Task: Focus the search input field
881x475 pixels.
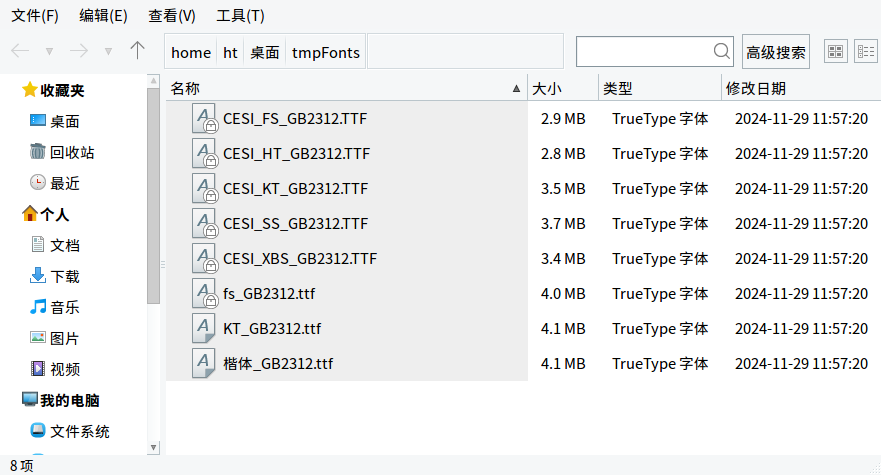Action: [644, 52]
